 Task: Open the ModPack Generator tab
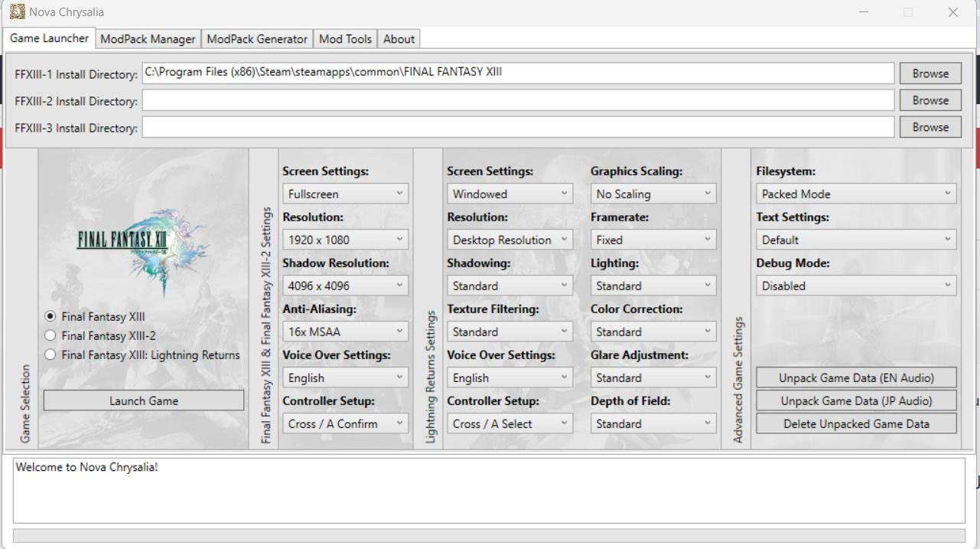pos(257,39)
